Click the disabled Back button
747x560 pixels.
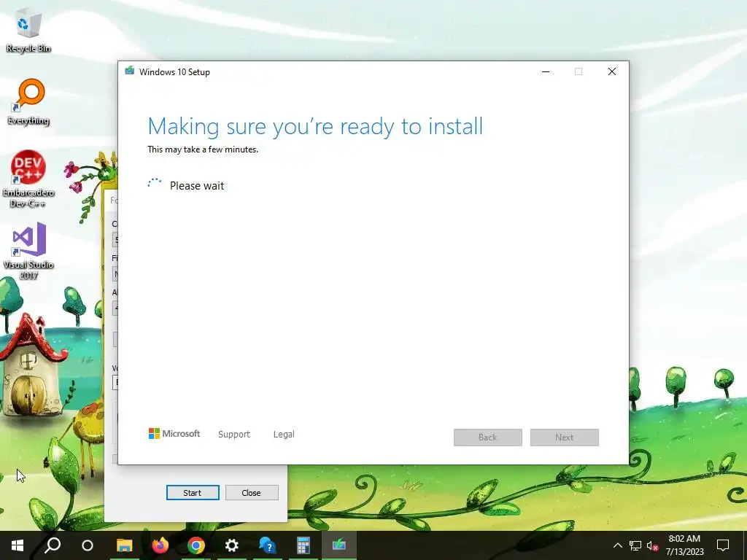488,437
